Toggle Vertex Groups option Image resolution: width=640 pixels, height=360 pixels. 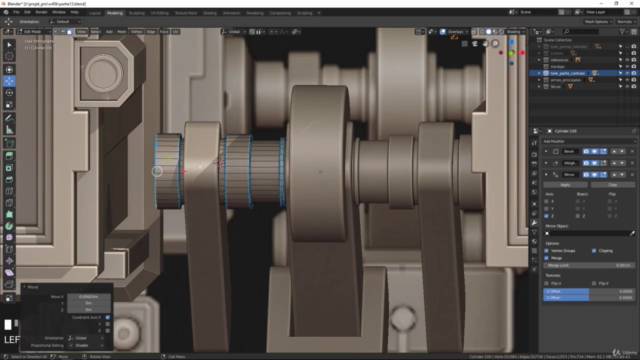547,251
